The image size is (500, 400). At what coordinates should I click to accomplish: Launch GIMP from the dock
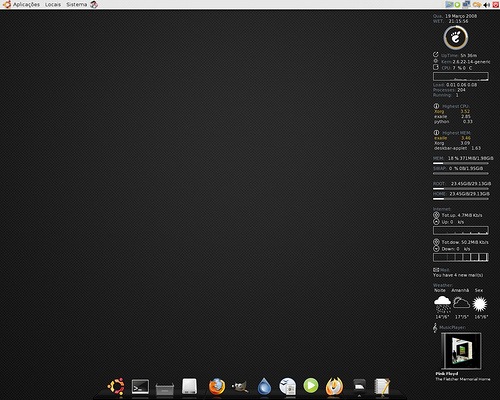[240, 387]
